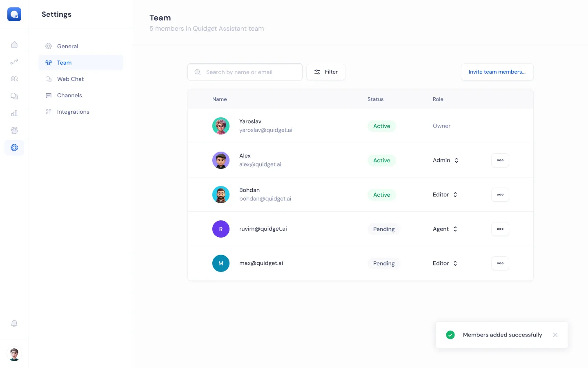Click the home icon in left sidebar

tap(14, 45)
